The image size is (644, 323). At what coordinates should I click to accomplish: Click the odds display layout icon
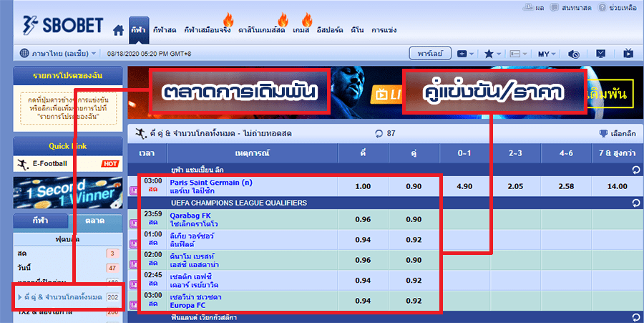(x=515, y=54)
